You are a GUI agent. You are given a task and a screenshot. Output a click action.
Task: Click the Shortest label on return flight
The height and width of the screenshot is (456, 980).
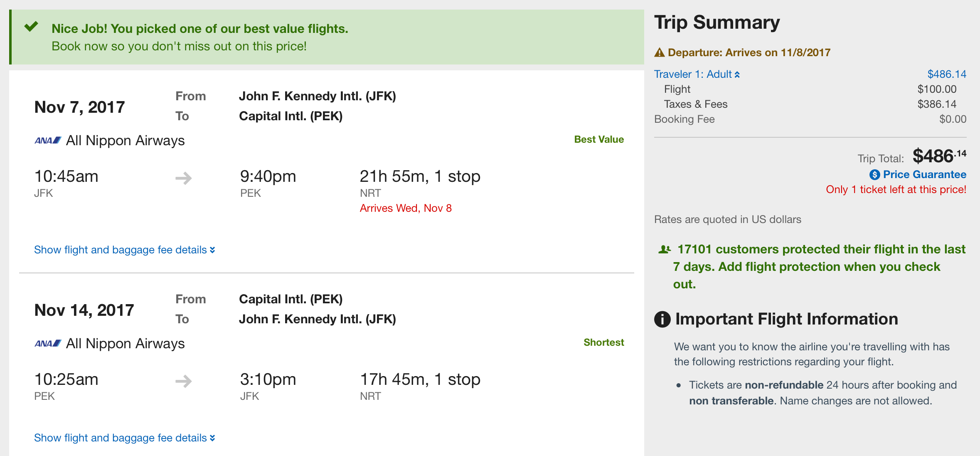coord(603,343)
